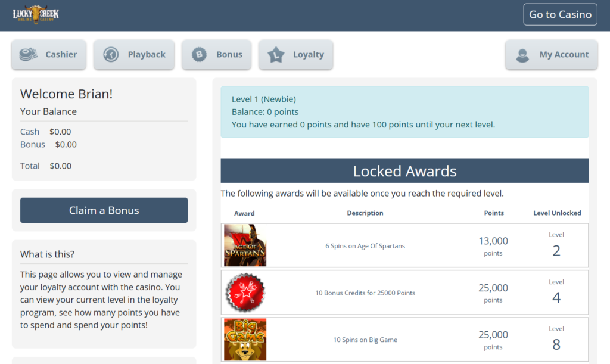610x364 pixels.
Task: Open the Bonus tab
Action: (216, 54)
